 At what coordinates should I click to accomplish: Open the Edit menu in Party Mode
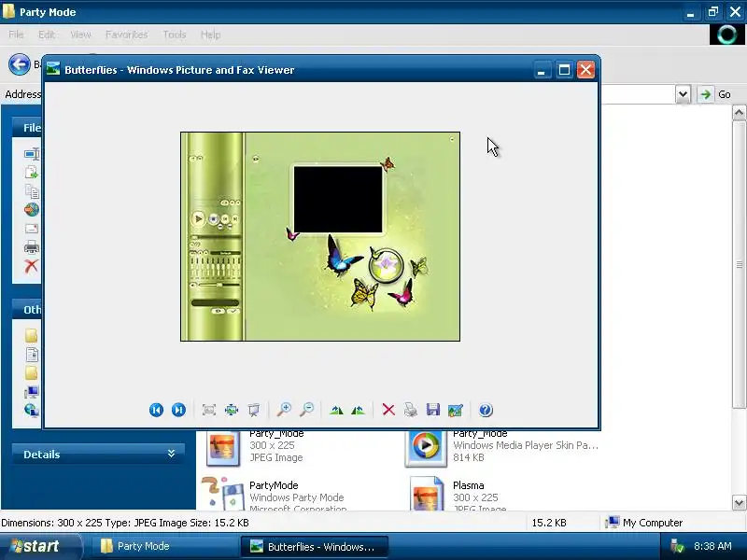tap(46, 35)
